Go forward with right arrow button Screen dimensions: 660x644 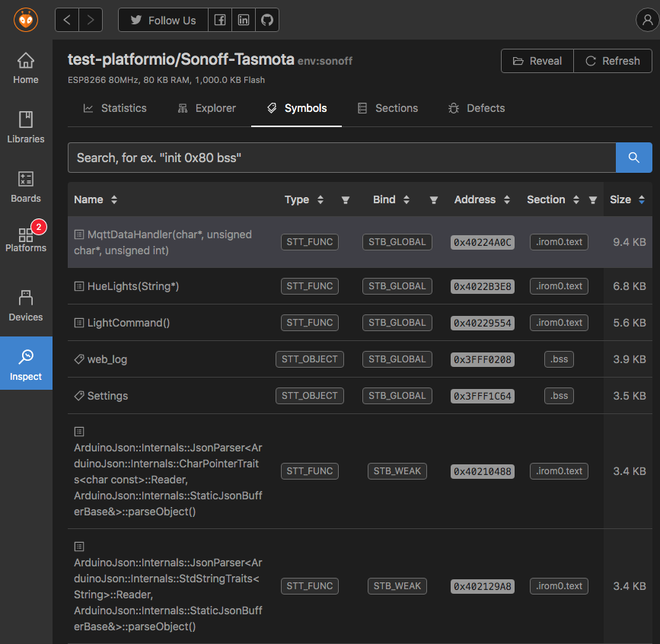[x=91, y=20]
